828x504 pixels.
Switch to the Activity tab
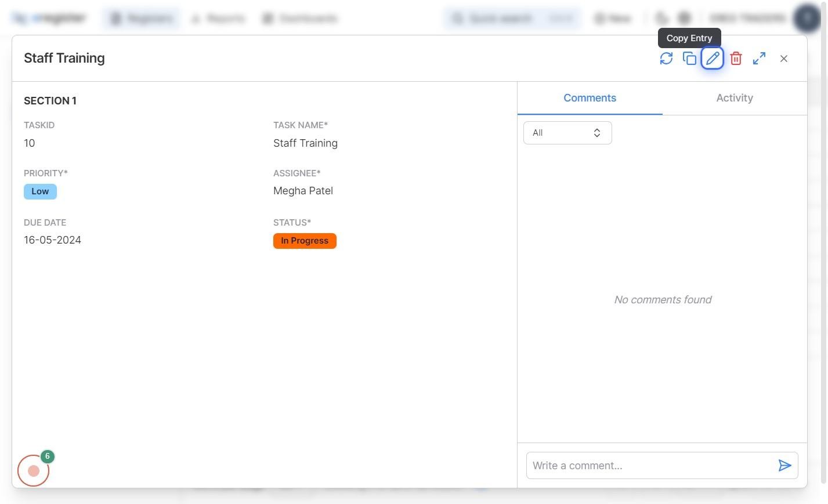(734, 97)
